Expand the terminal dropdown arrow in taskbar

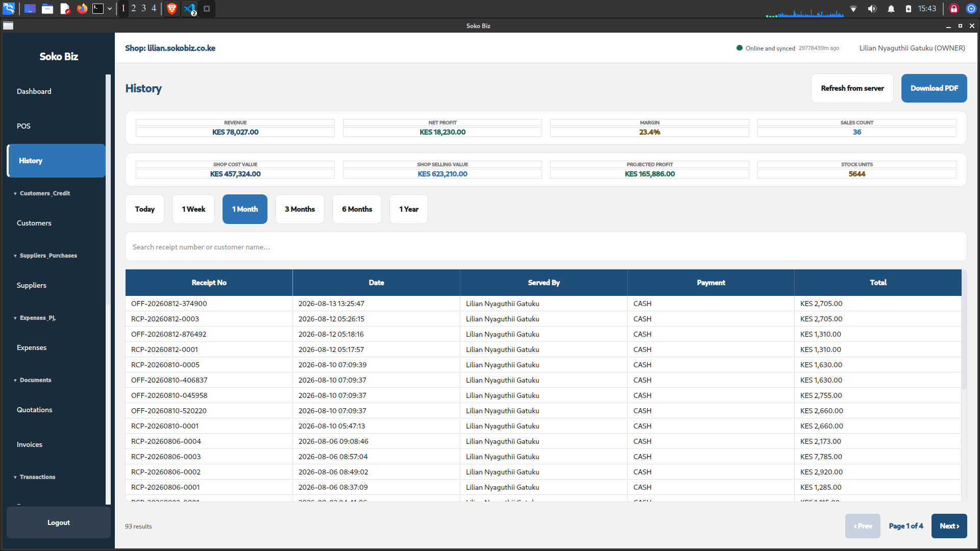[x=110, y=9]
